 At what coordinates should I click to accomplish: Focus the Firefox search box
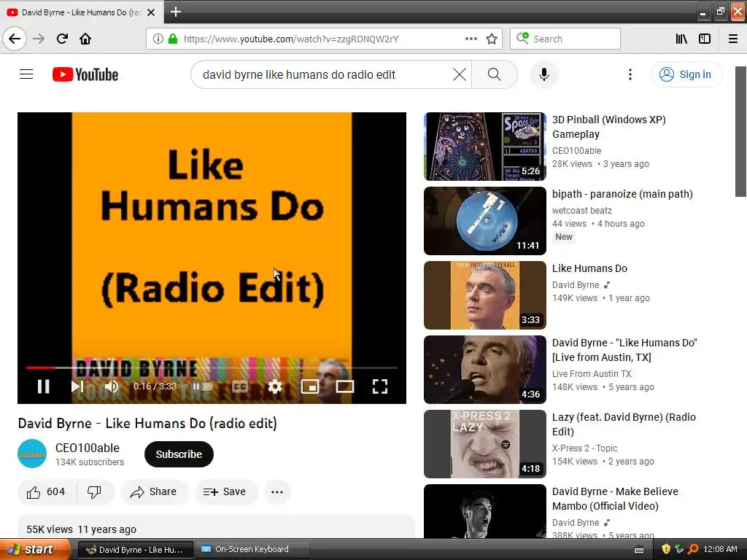(x=565, y=39)
